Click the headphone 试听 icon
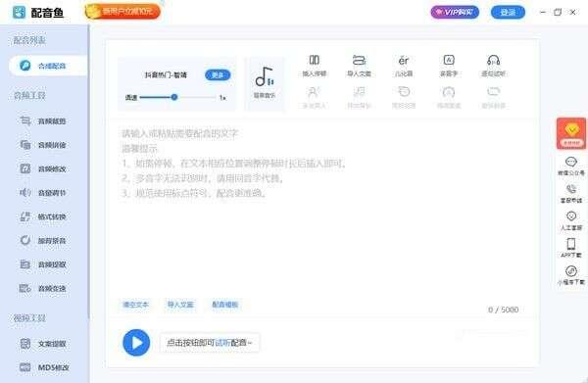The height and width of the screenshot is (383, 588). (494, 66)
